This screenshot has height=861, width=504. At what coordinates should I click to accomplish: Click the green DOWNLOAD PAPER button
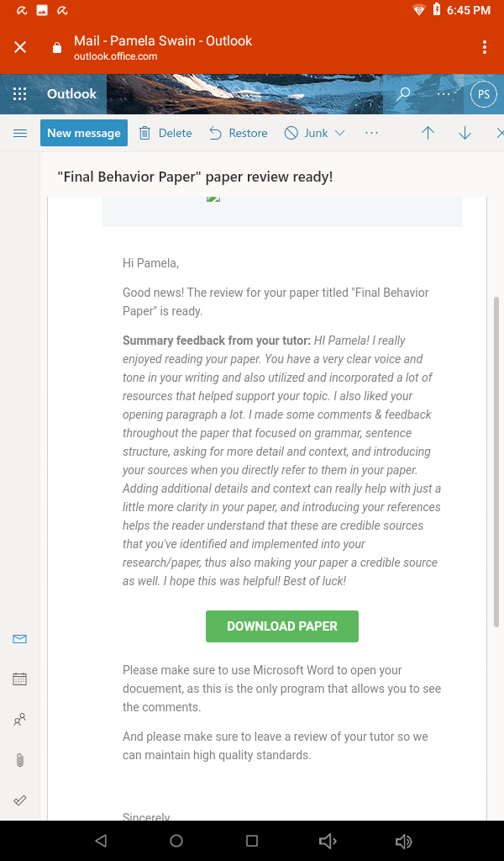click(282, 626)
